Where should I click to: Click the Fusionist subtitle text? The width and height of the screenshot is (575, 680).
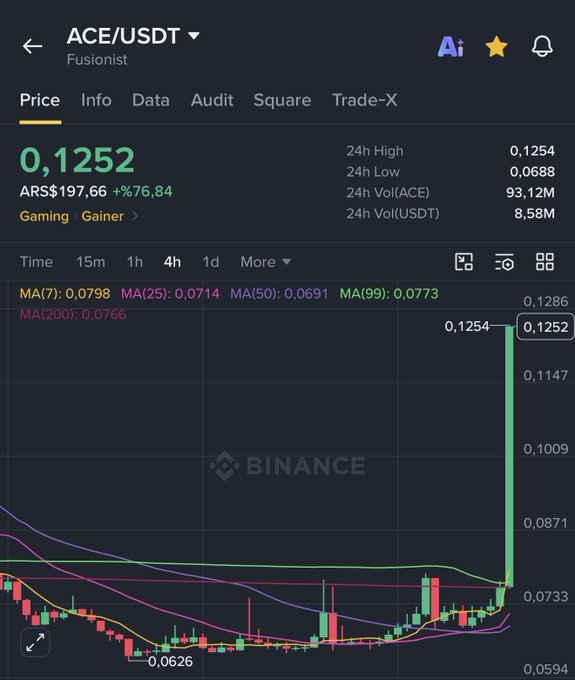pyautogui.click(x=97, y=59)
